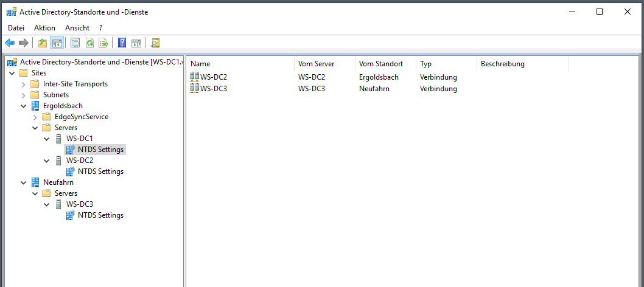The width and height of the screenshot is (644, 287).
Task: Select the Subnets label
Action: [x=56, y=95]
